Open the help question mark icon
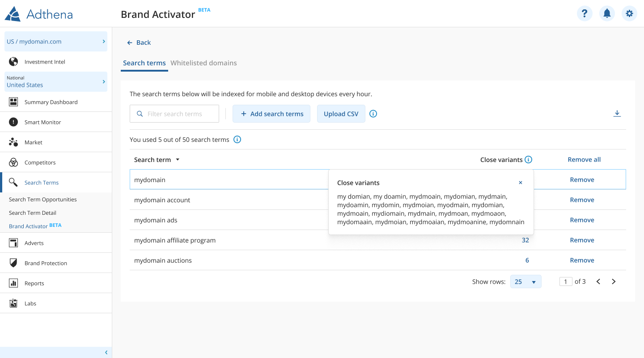Image resolution: width=644 pixels, height=358 pixels. pos(585,13)
